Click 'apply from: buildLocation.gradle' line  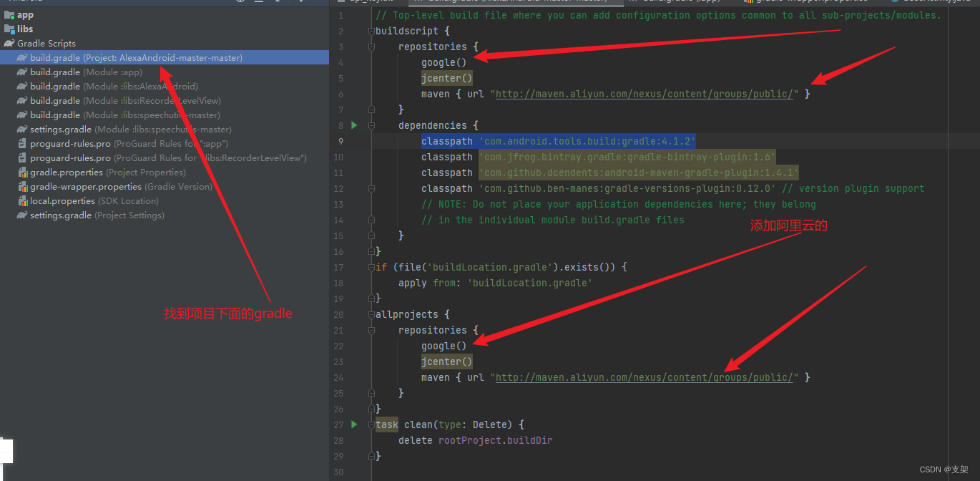coord(496,283)
